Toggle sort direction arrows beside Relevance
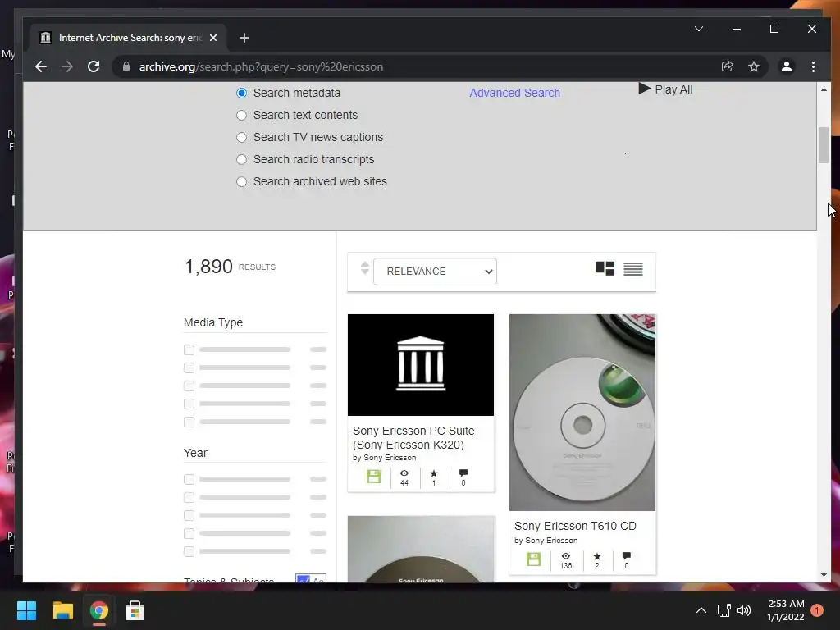The width and height of the screenshot is (840, 630). click(x=365, y=268)
